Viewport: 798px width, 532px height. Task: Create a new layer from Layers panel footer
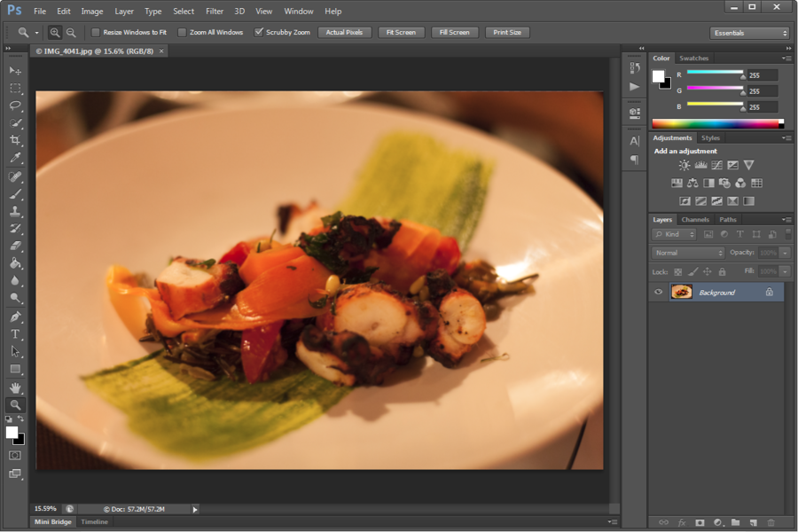point(753,522)
